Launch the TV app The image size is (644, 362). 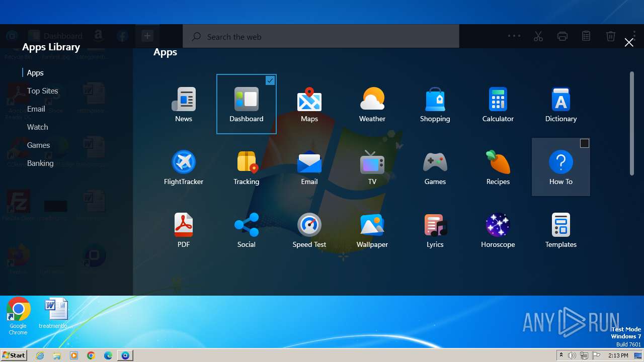tap(372, 167)
